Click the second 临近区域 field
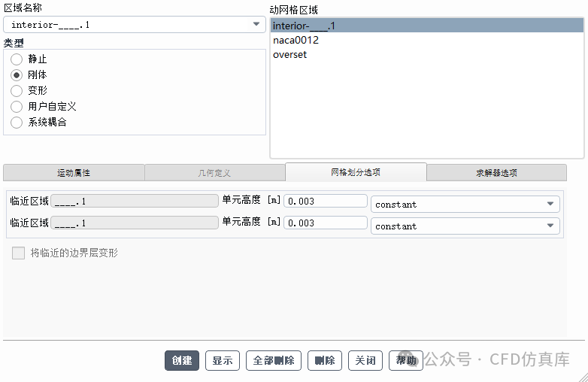 (135, 223)
